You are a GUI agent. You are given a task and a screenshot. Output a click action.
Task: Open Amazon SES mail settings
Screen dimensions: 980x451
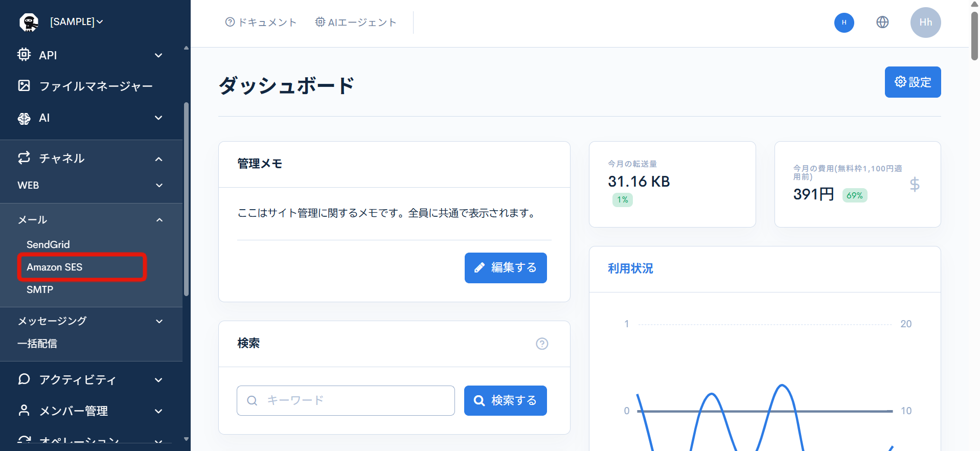[x=54, y=267]
